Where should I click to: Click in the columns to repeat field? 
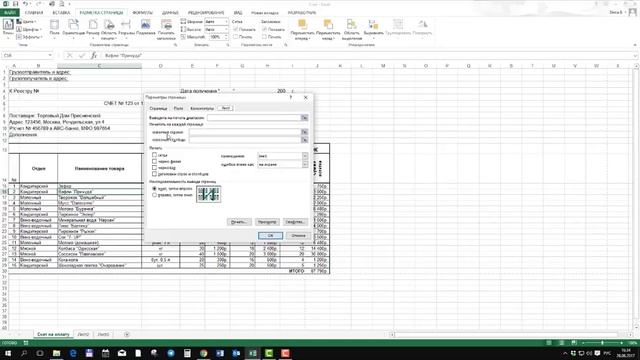click(x=244, y=140)
